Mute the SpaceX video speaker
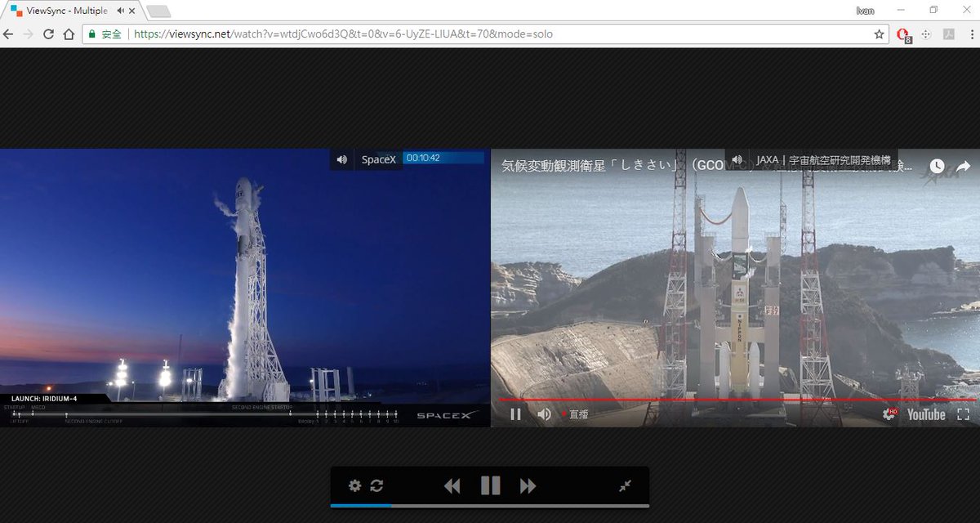 pos(341,159)
